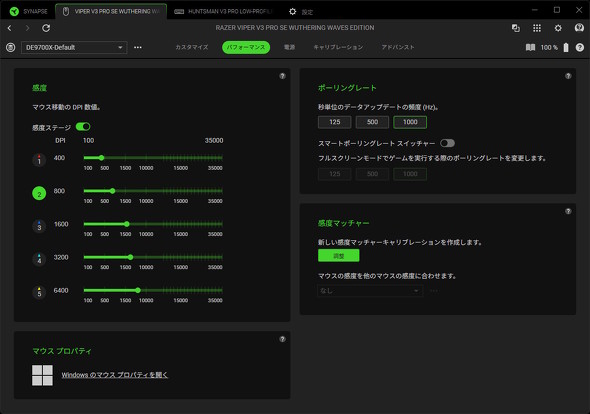Set polling rate to 125 Hz
The width and height of the screenshot is (590, 414).
coord(335,122)
